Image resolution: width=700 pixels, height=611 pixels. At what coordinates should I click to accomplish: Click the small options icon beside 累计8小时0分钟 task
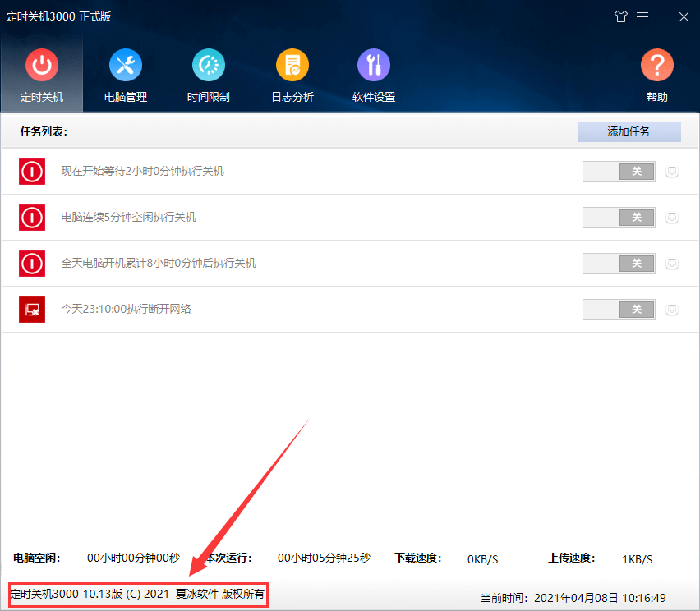[x=672, y=264]
